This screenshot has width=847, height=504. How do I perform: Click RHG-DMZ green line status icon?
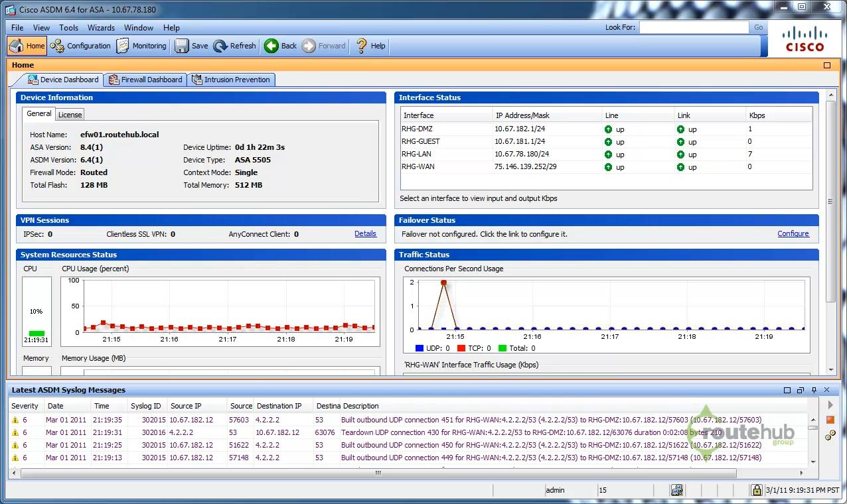click(x=608, y=129)
